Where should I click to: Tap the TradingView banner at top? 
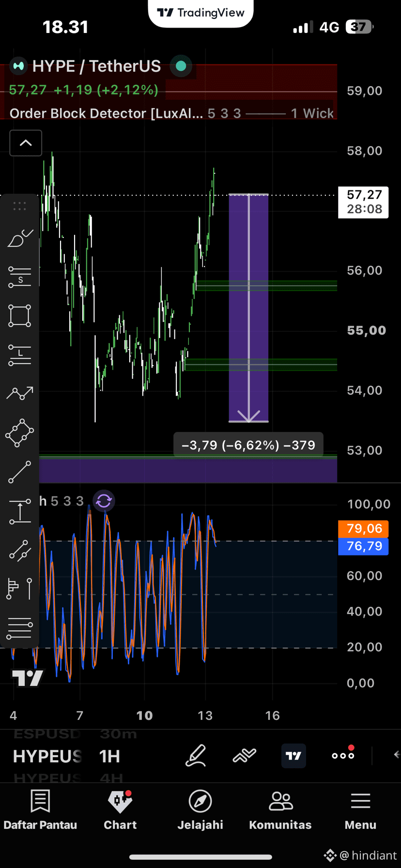(200, 13)
